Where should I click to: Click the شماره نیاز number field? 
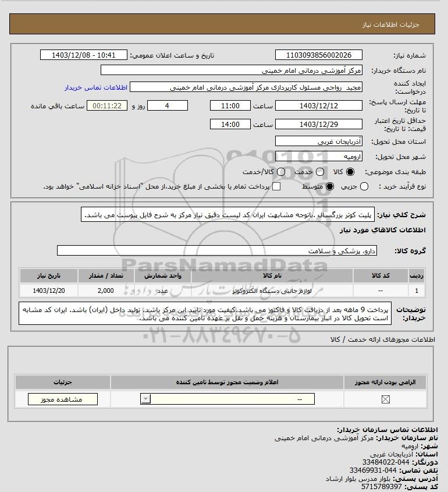318,55
